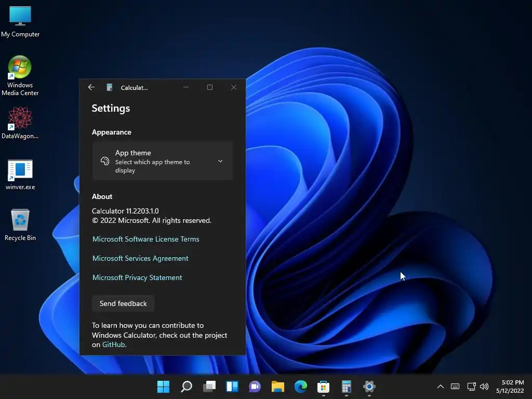Select the My Computer desktop icon

tap(20, 21)
